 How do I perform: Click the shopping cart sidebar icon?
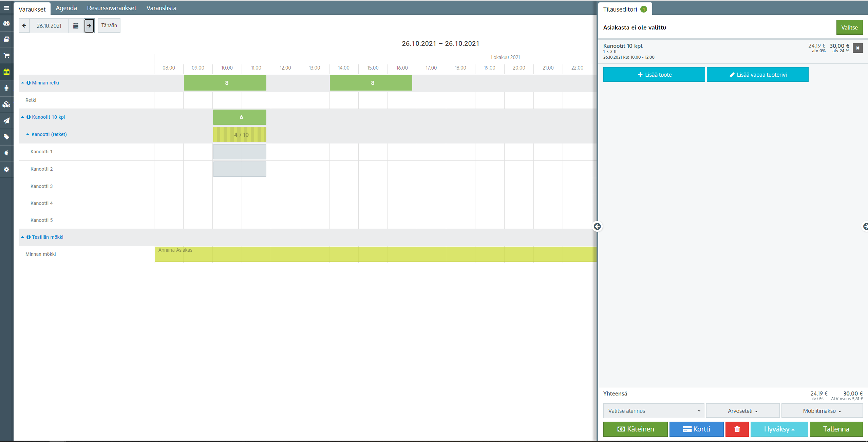click(6, 56)
